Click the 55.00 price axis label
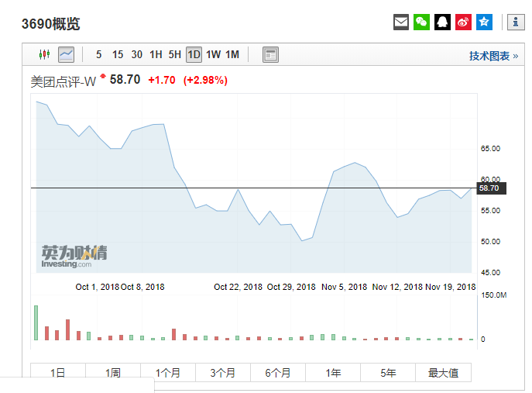This screenshot has height=393, width=532. point(490,211)
